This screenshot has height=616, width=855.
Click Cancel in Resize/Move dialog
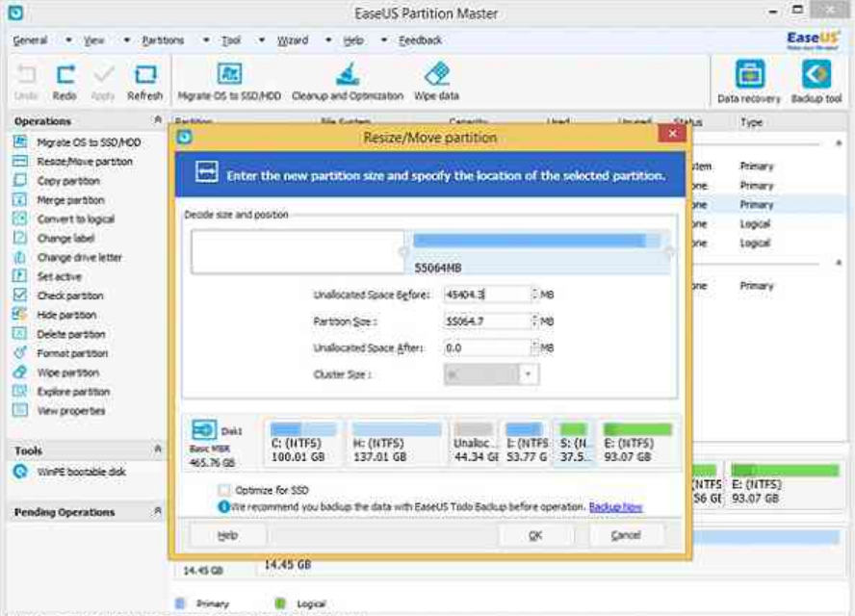(x=626, y=535)
